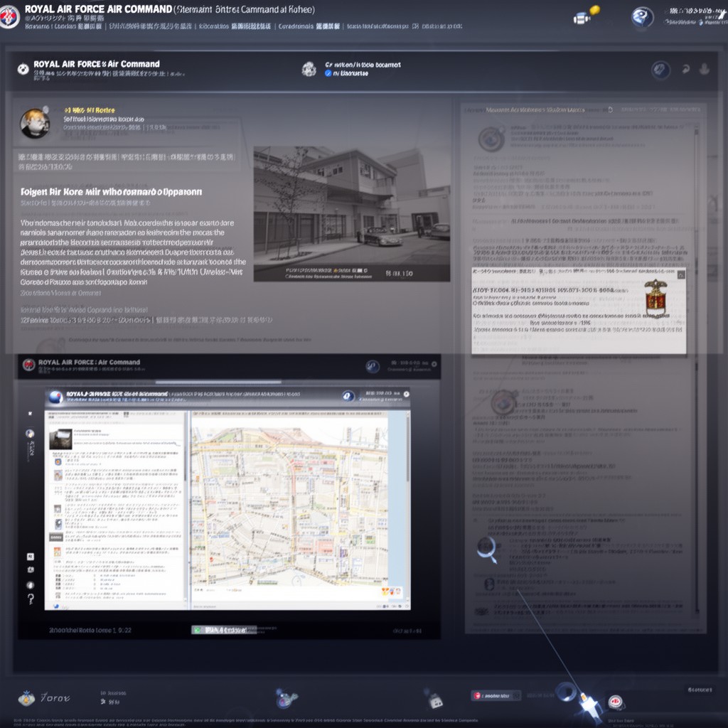Click the white square icon in lower sidebar
The height and width of the screenshot is (728, 728).
(30, 556)
